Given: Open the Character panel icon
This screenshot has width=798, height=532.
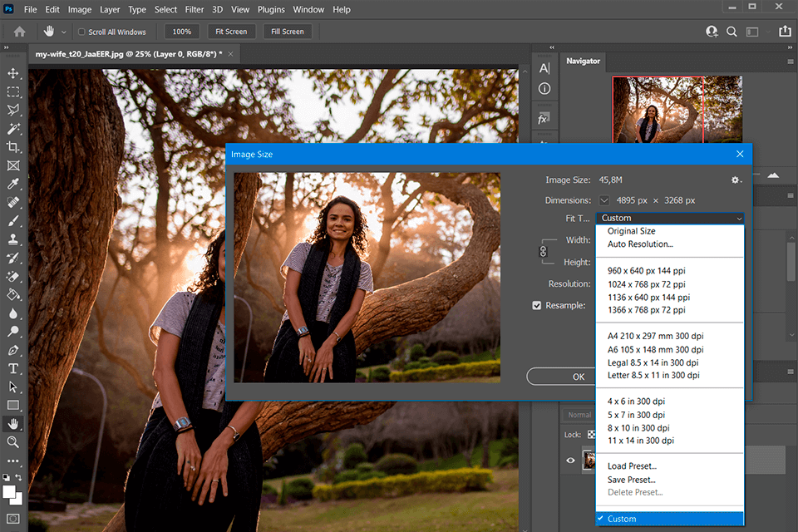Looking at the screenshot, I should 544,68.
